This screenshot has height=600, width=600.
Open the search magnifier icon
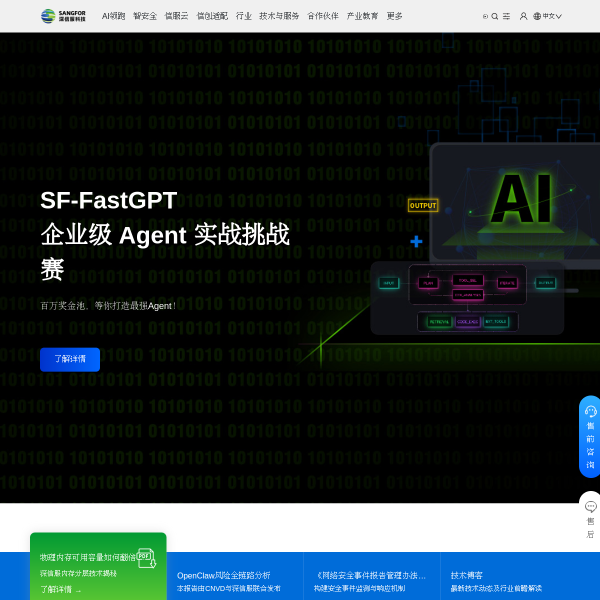point(494,16)
